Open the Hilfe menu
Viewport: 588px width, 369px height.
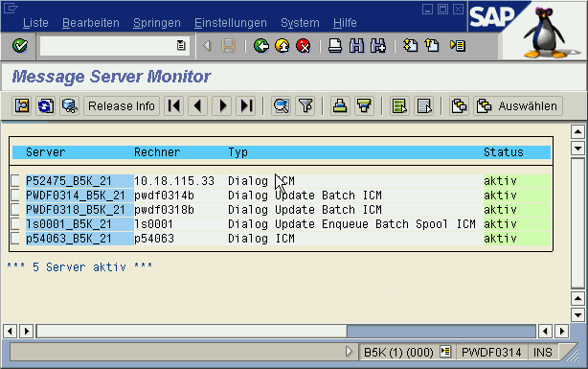click(345, 23)
